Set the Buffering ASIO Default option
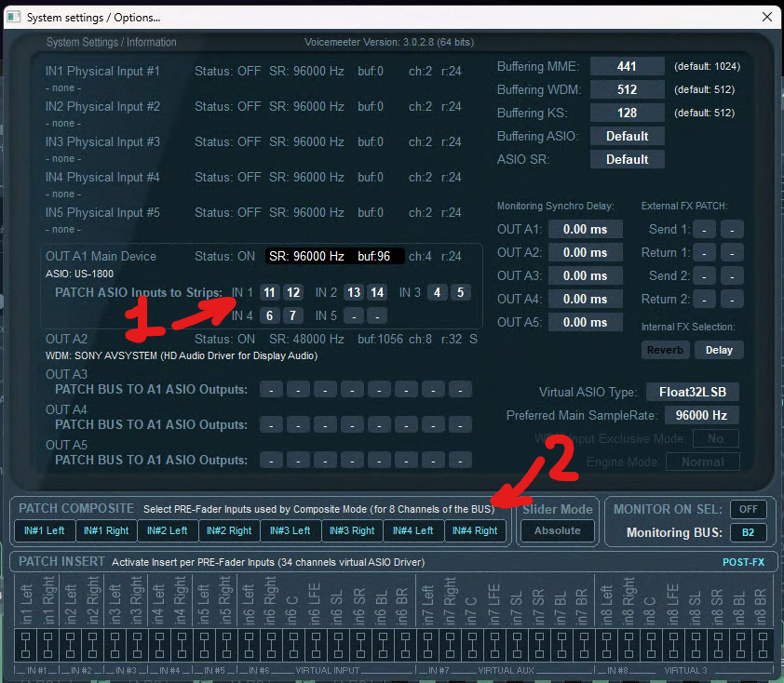 627,136
